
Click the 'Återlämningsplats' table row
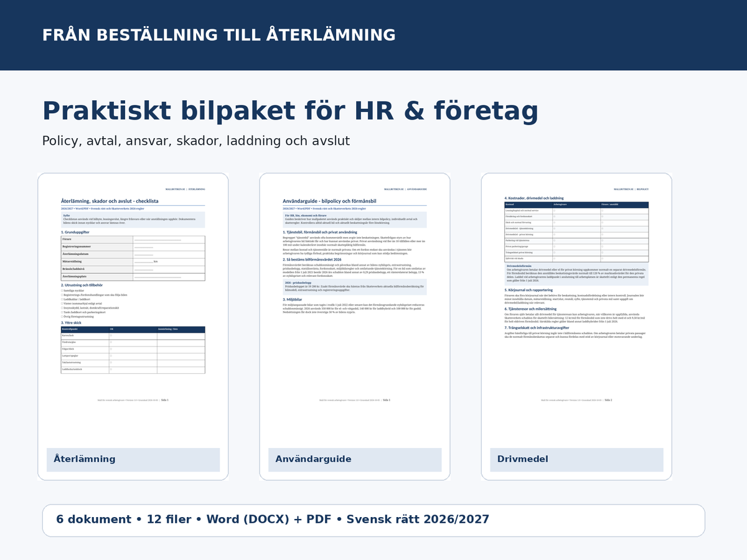133,277
